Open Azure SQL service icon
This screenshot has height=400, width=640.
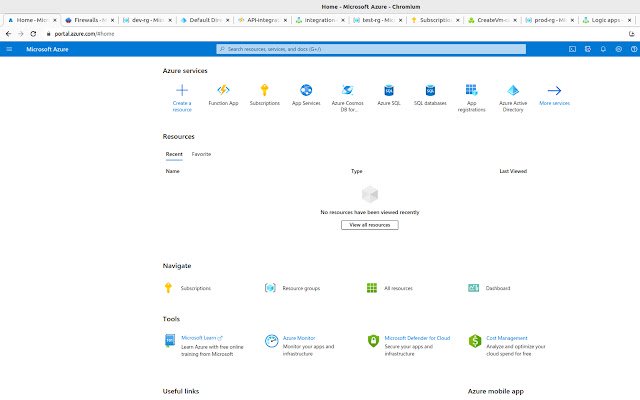click(x=389, y=90)
